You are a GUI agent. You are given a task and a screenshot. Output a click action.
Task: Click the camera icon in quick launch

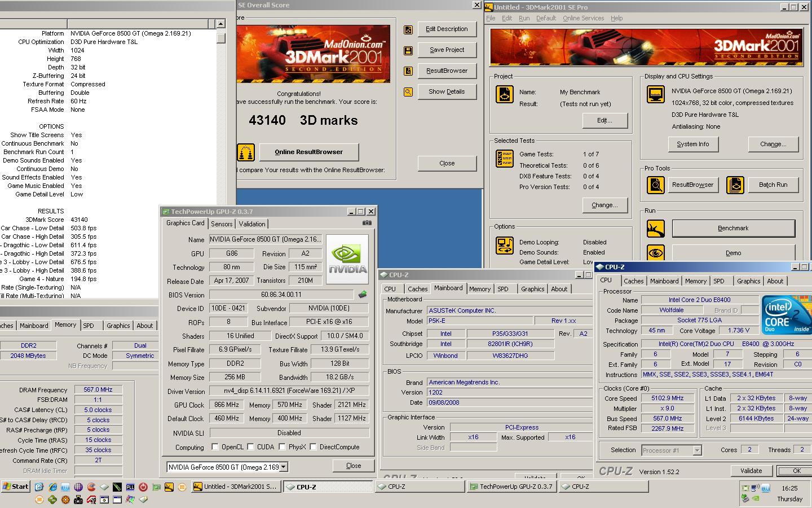(x=78, y=500)
